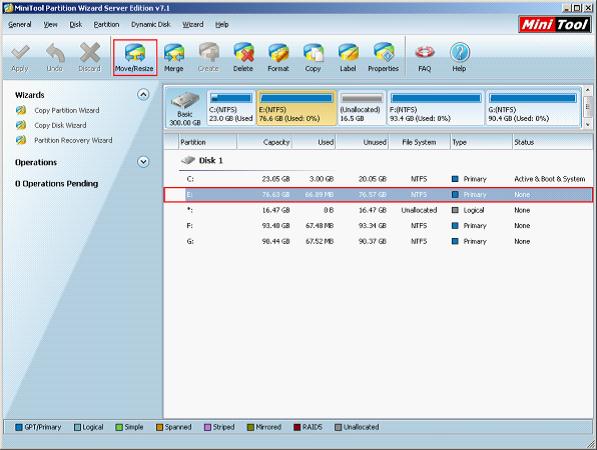This screenshot has height=450, width=597.
Task: Open the Disk menu
Action: [75, 24]
